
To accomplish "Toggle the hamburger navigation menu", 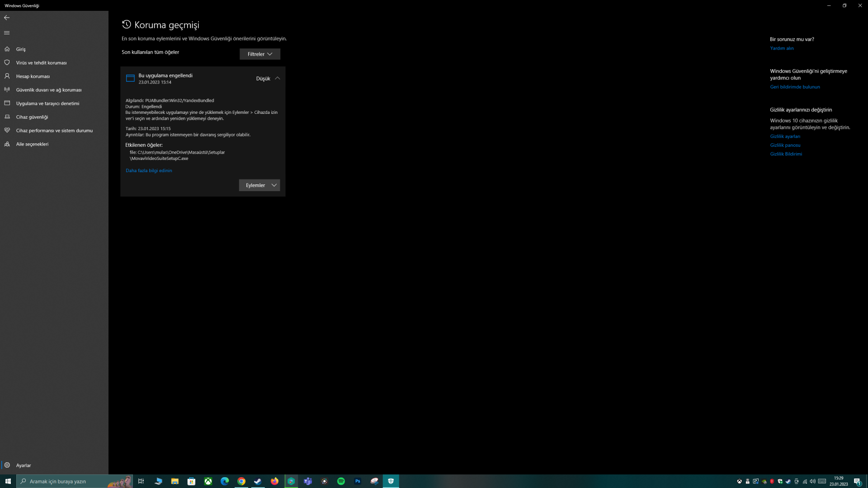I will [x=7, y=33].
